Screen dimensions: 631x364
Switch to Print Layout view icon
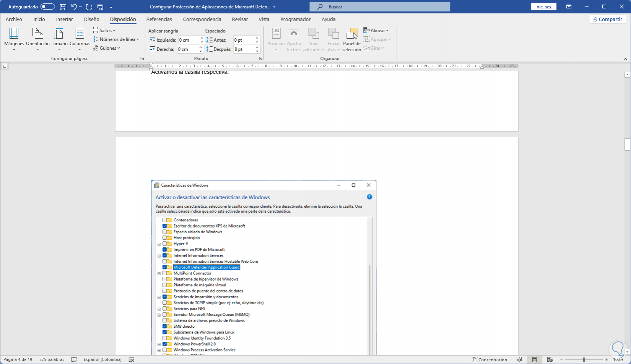point(535,359)
